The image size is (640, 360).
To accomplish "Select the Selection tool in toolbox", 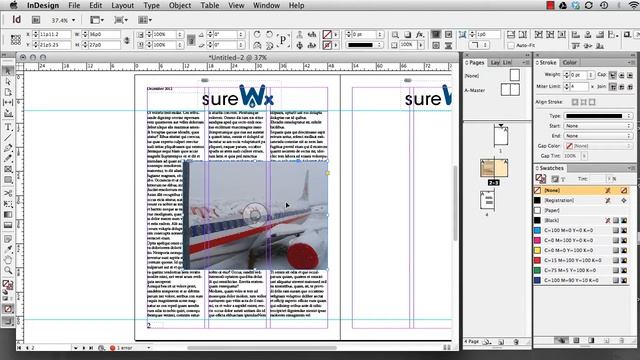I will click(x=8, y=71).
